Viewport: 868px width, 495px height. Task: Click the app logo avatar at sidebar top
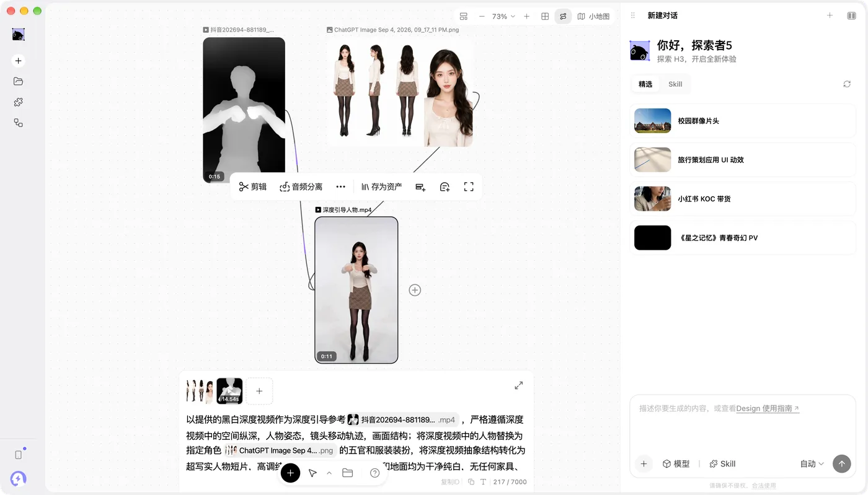tap(19, 34)
